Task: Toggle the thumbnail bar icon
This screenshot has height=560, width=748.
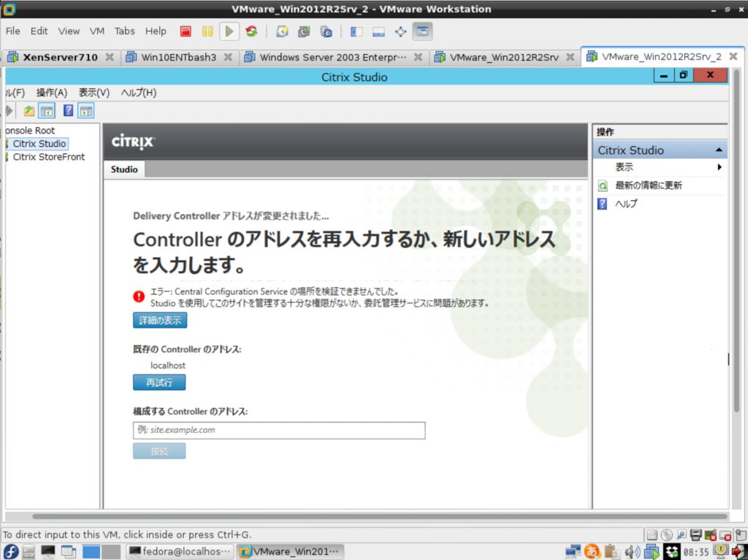Action: pos(378,31)
